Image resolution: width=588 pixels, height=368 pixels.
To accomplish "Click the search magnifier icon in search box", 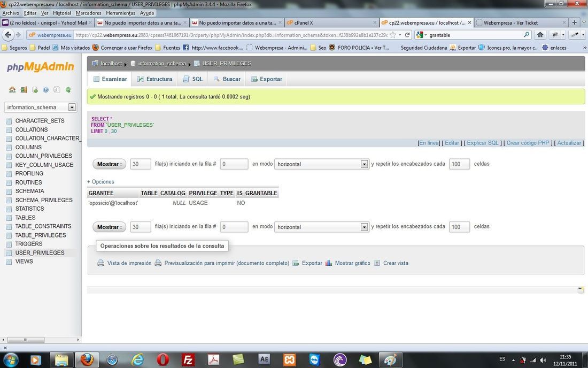I will [x=527, y=35].
